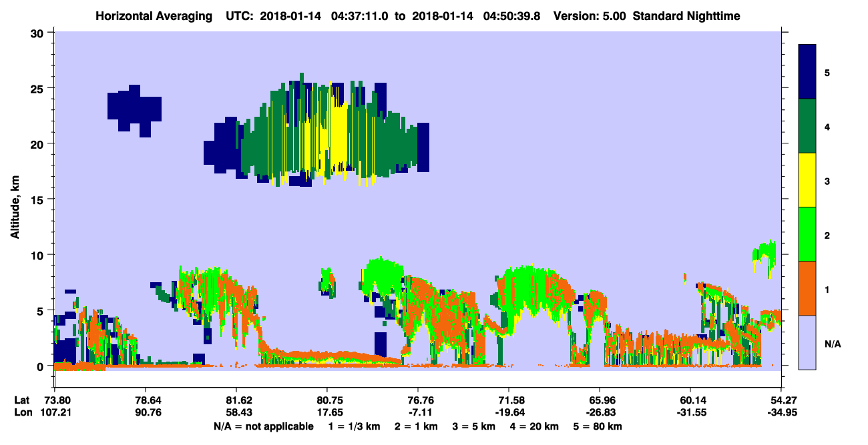868x445 pixels.
Task: Click the altitude tick label '30'
Action: [x=39, y=33]
